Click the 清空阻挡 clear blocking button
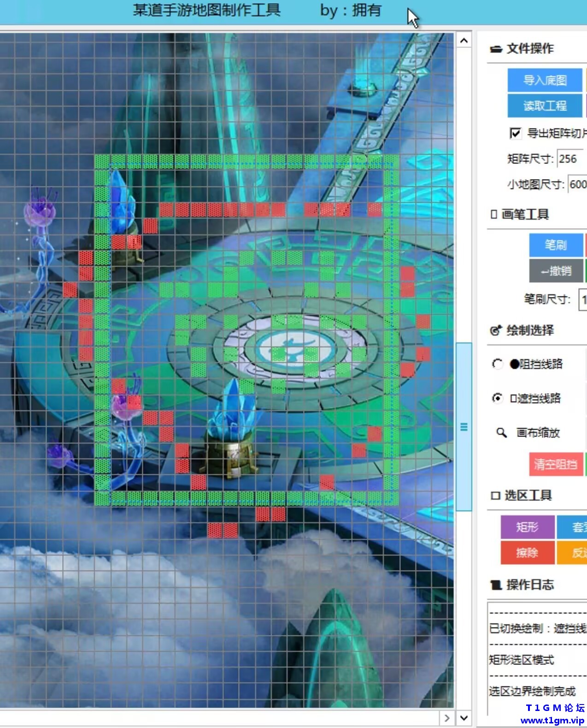Image resolution: width=587 pixels, height=728 pixels. 556,464
